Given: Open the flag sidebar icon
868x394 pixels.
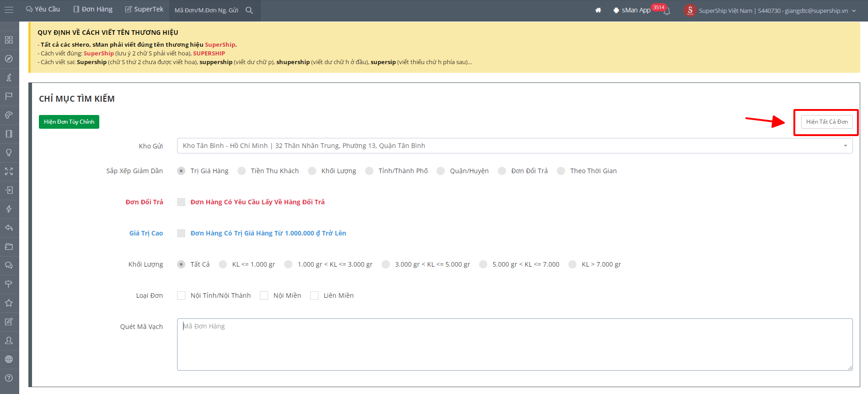Looking at the screenshot, I should coord(9,96).
